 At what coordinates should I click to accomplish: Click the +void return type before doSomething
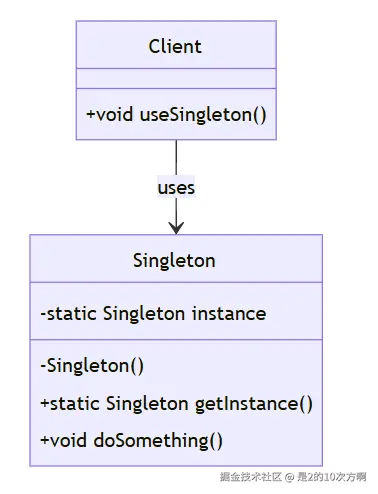pos(63,440)
